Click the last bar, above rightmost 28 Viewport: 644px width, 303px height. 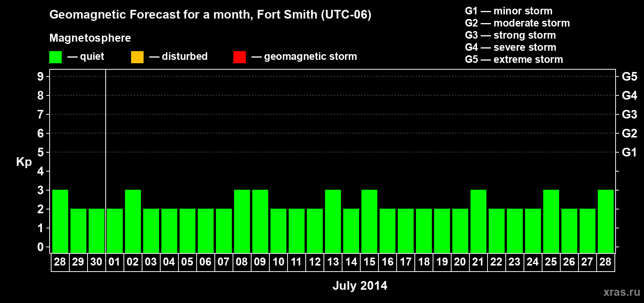[606, 221]
